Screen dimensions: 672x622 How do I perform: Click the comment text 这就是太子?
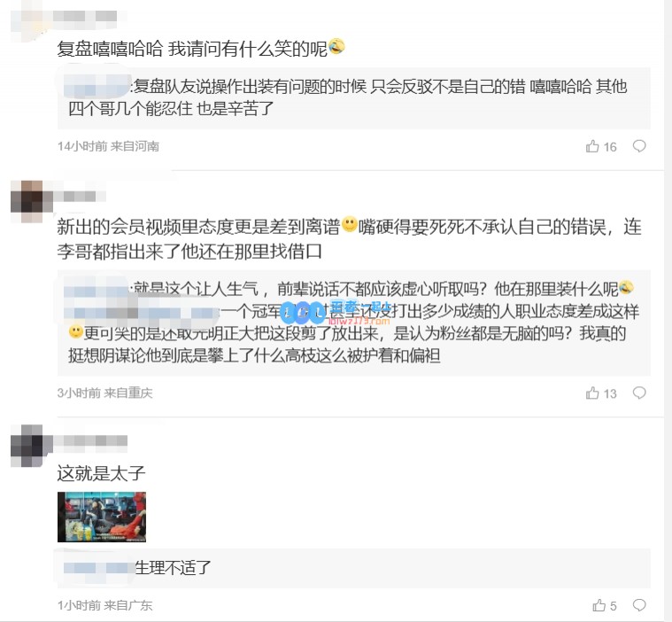click(101, 473)
